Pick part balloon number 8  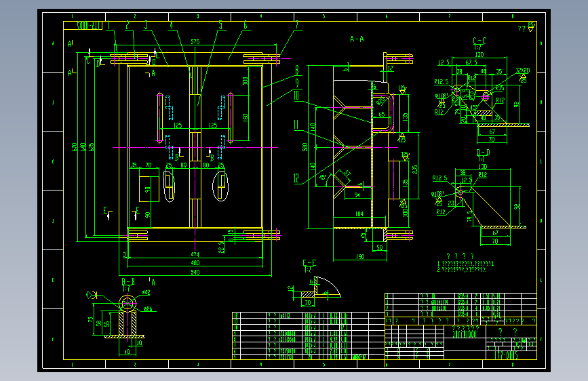click(x=297, y=70)
